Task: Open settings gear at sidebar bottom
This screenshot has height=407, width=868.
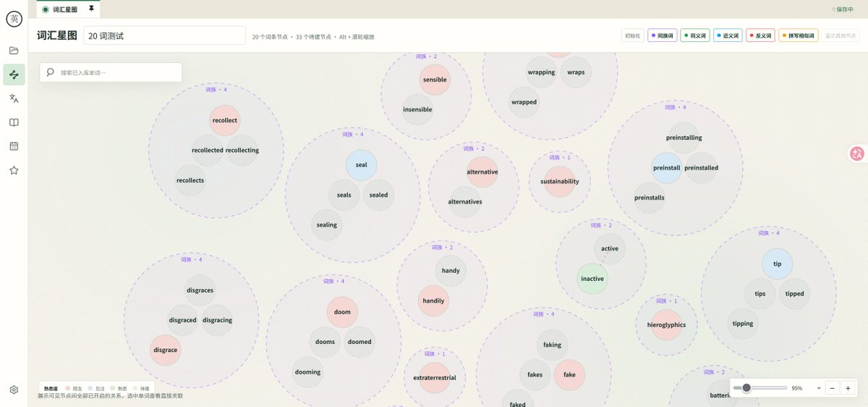Action: click(14, 390)
